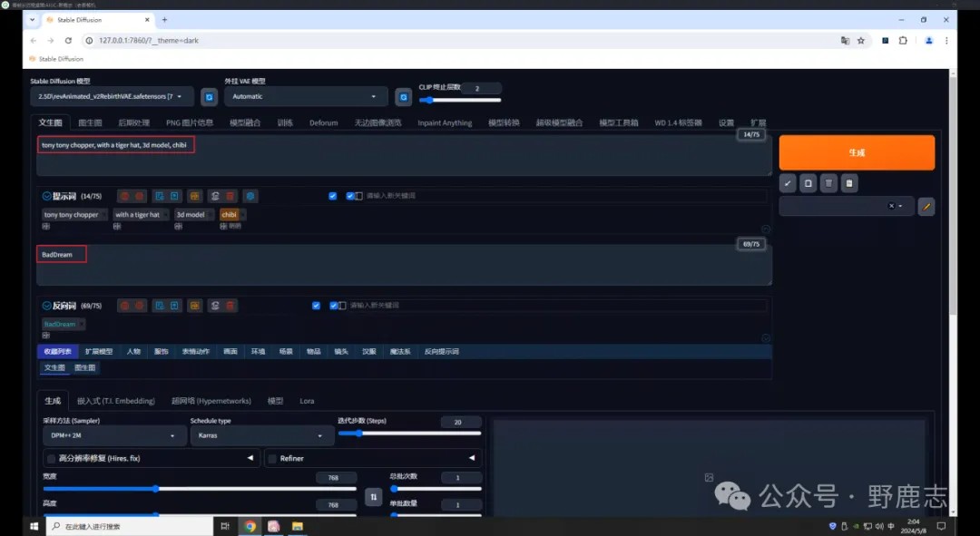Open the Schedule type dropdown showing Karras
Viewport: 980px width, 536px height.
pos(261,435)
